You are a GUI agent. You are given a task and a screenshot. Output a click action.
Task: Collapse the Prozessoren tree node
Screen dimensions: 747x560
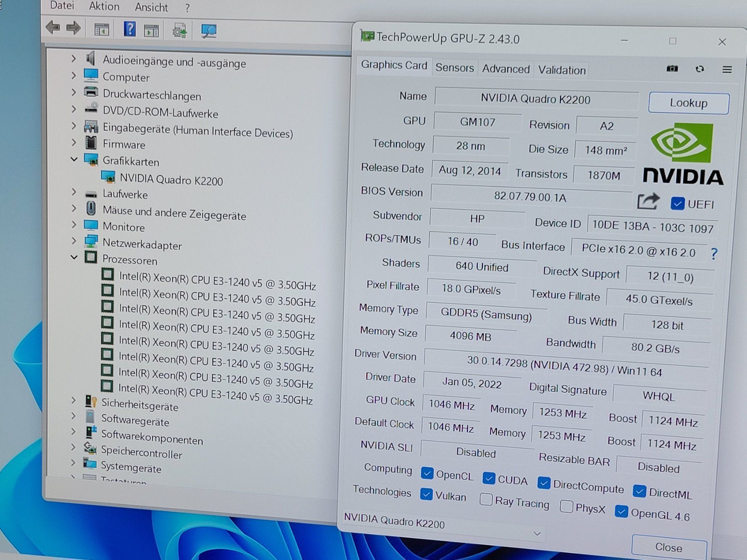74,257
